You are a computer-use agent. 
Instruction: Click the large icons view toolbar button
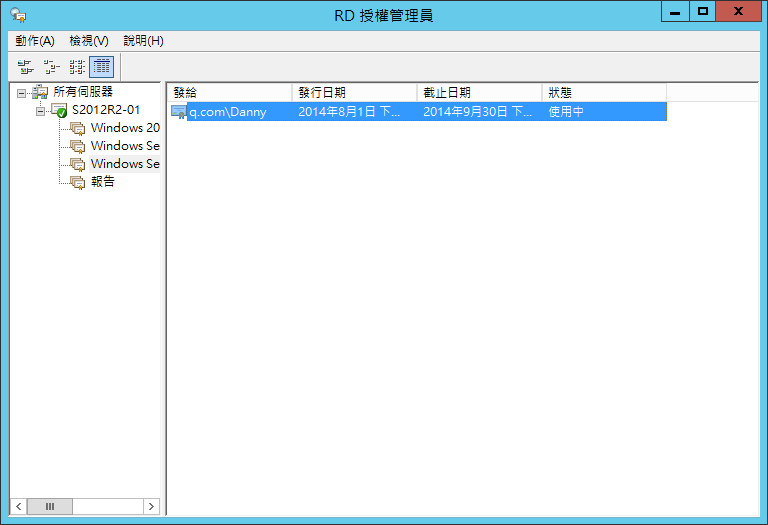coord(25,67)
